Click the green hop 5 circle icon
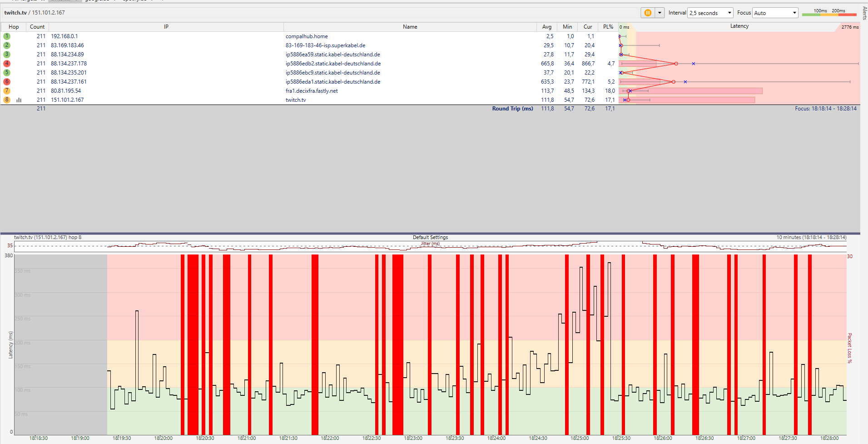This screenshot has width=868, height=444. [7, 73]
